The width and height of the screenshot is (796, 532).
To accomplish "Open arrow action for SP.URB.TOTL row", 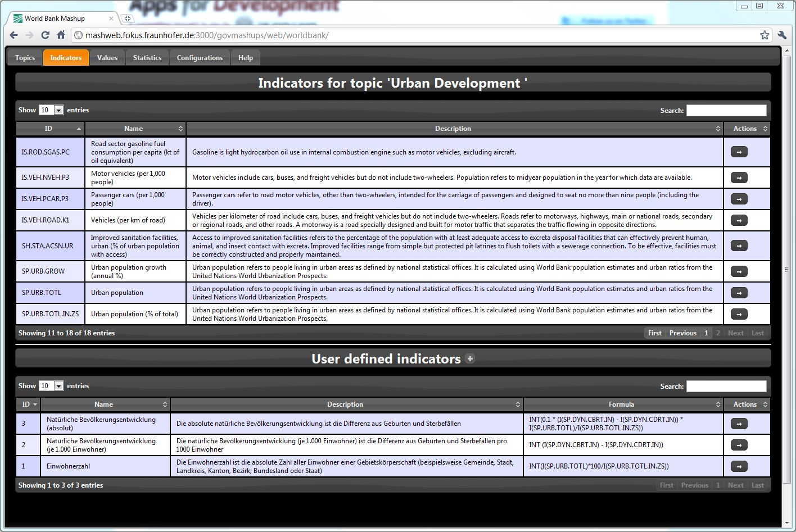I will pyautogui.click(x=739, y=293).
